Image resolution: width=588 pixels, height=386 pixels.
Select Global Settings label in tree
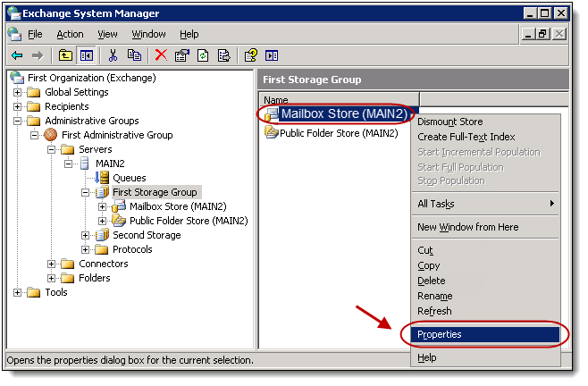click(x=77, y=92)
